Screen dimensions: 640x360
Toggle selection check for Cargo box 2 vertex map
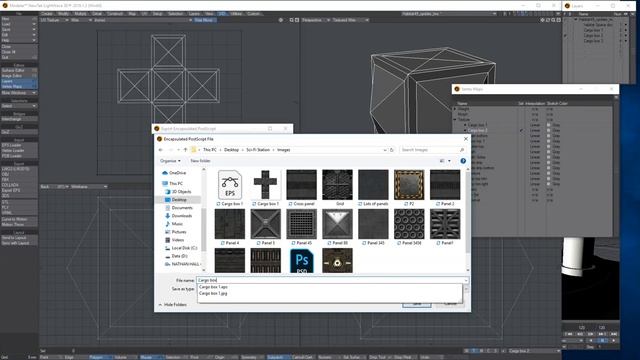521,130
